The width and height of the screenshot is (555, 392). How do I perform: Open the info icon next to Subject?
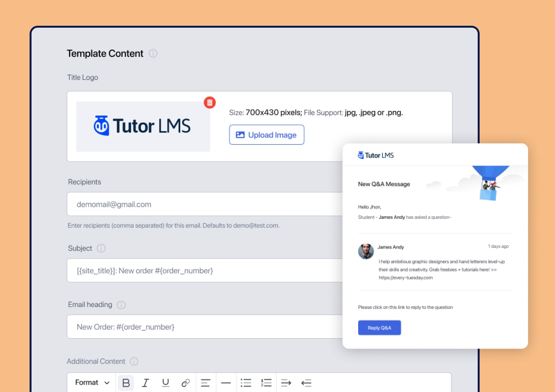[101, 248]
